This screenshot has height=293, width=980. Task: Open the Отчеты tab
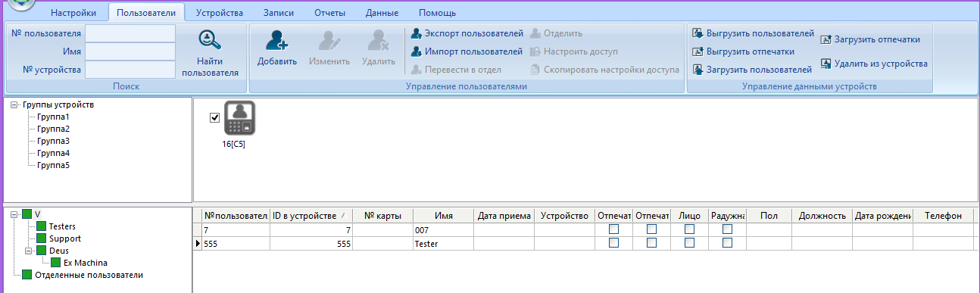click(x=330, y=13)
